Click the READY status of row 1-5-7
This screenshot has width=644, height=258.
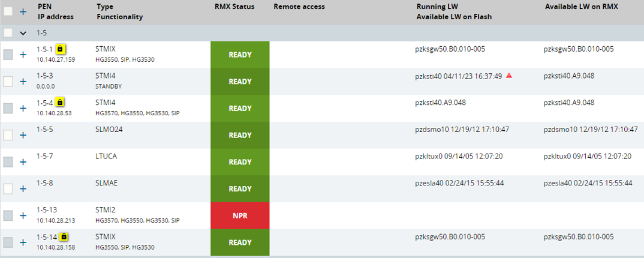coord(240,162)
